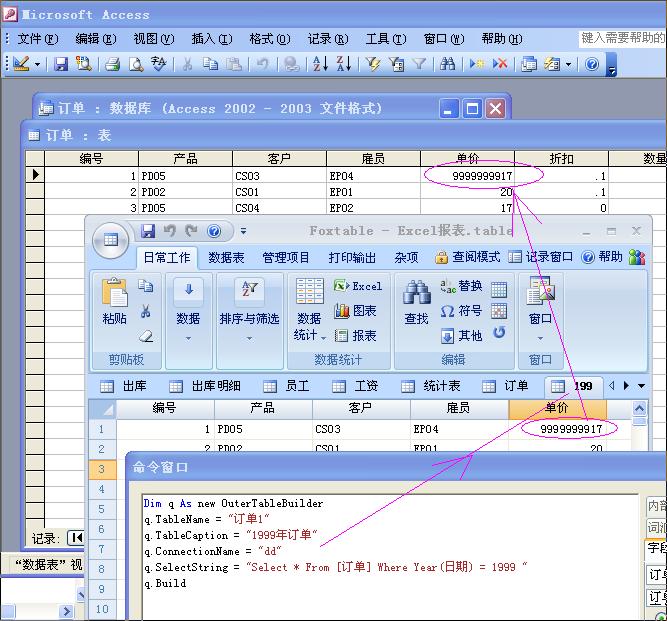The width and height of the screenshot is (667, 621).
Task: Click the New Record icon in Access
Action: tap(477, 64)
